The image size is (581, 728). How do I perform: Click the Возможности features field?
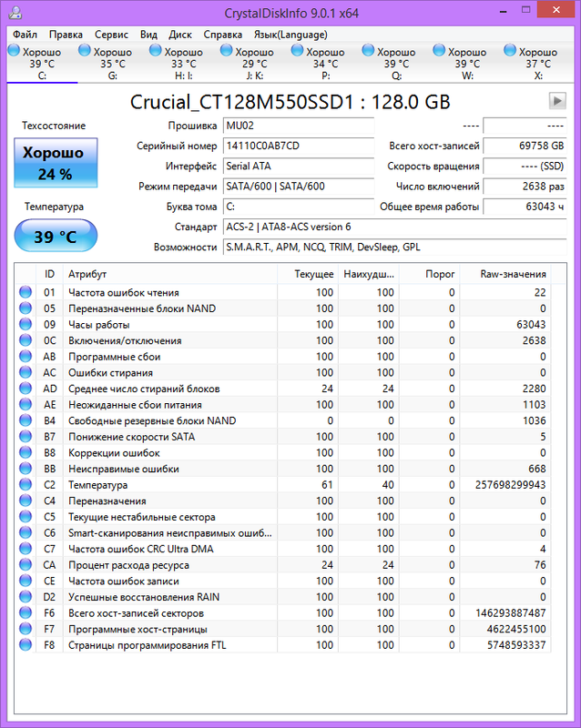tap(394, 247)
